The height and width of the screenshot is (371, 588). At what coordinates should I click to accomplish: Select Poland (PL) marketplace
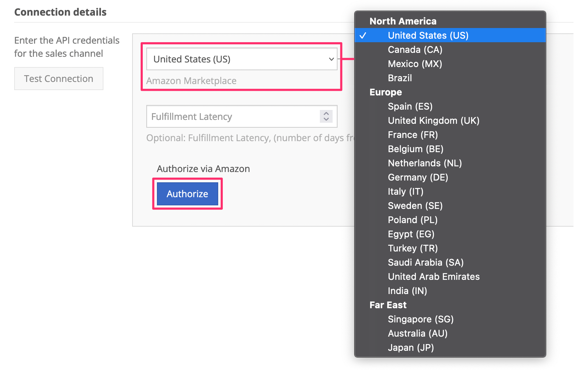tap(450, 220)
